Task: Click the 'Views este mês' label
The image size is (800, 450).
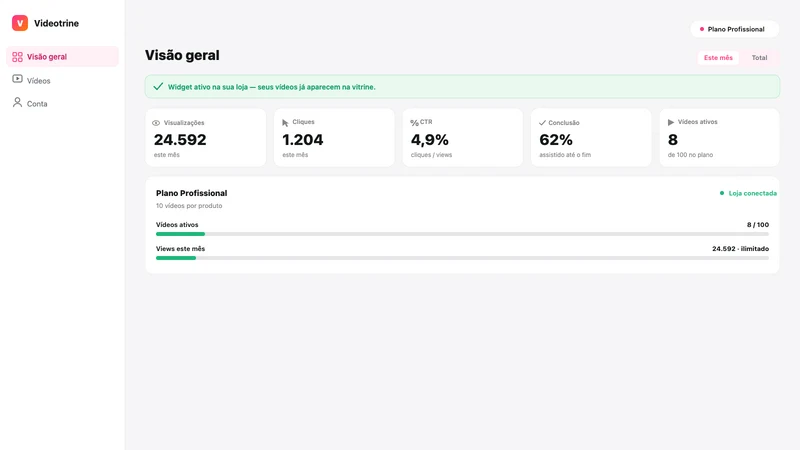Action: [180, 249]
